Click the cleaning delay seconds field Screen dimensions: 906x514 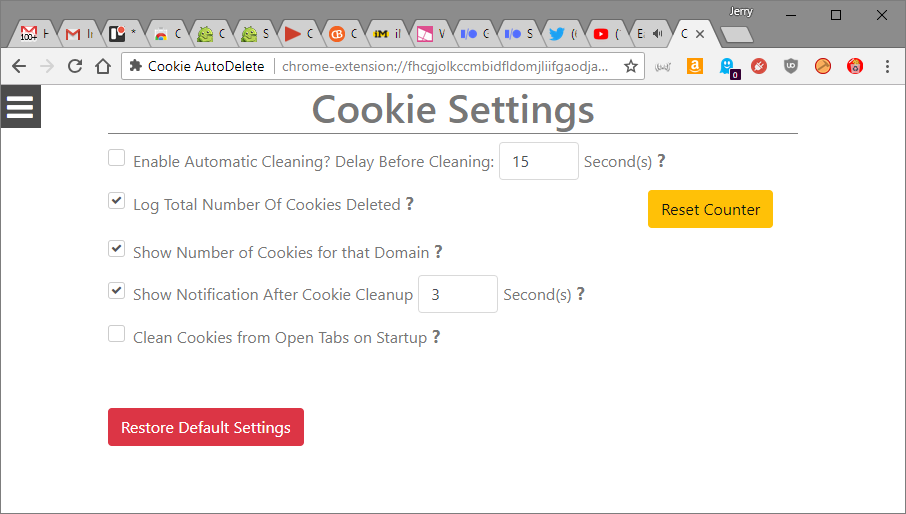[538, 161]
